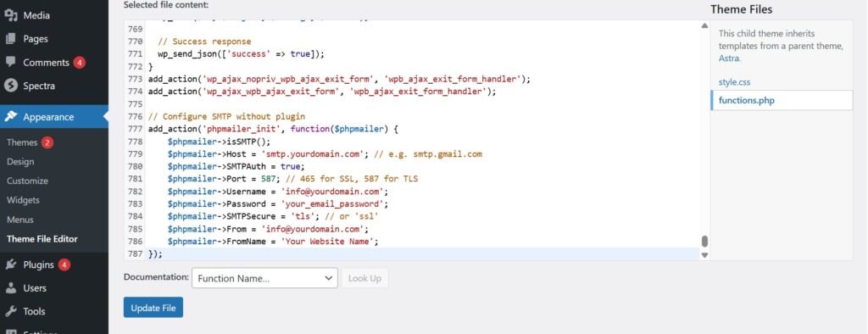Follow the Astra parent theme link
Viewport: 868px width, 334px height.
pos(728,58)
